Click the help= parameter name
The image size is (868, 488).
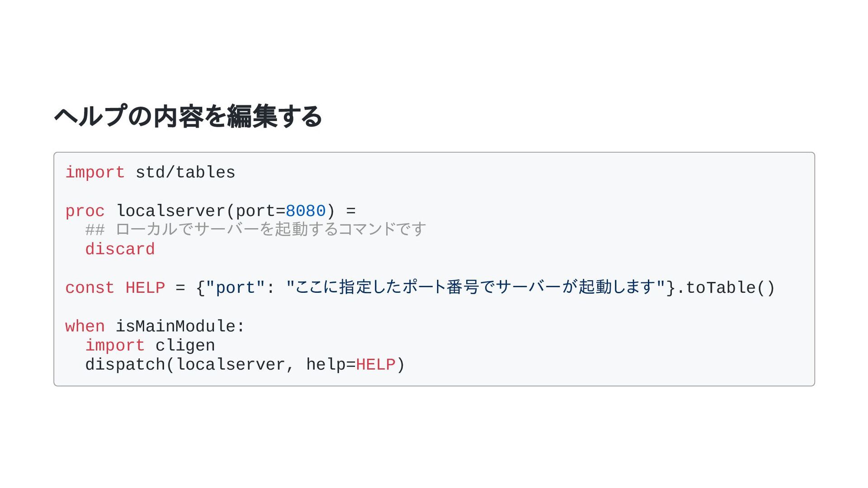pyautogui.click(x=331, y=365)
